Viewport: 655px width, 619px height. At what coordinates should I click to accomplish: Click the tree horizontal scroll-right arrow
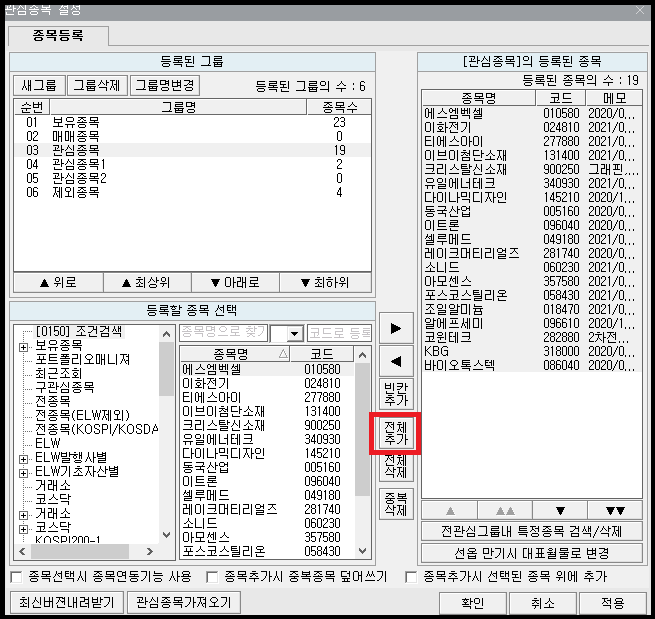150,551
